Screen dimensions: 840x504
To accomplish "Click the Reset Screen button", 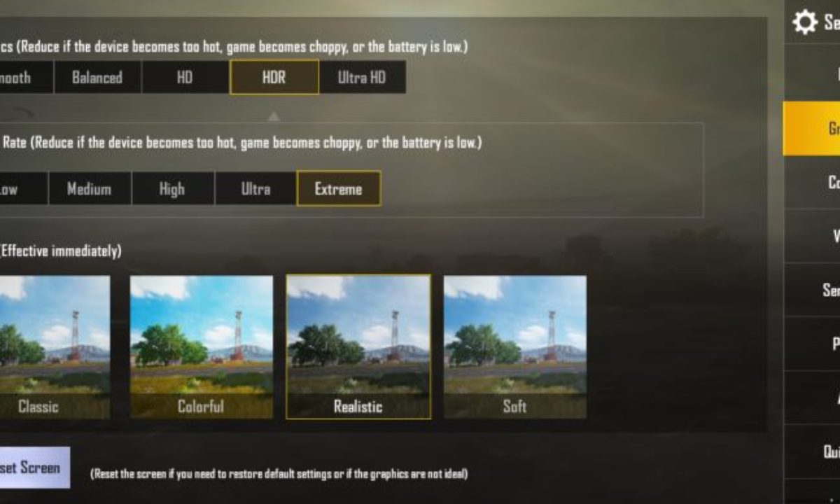I will point(35,468).
